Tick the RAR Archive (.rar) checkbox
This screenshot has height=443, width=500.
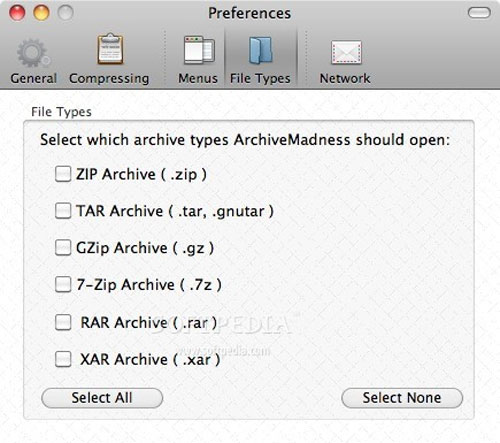63,322
